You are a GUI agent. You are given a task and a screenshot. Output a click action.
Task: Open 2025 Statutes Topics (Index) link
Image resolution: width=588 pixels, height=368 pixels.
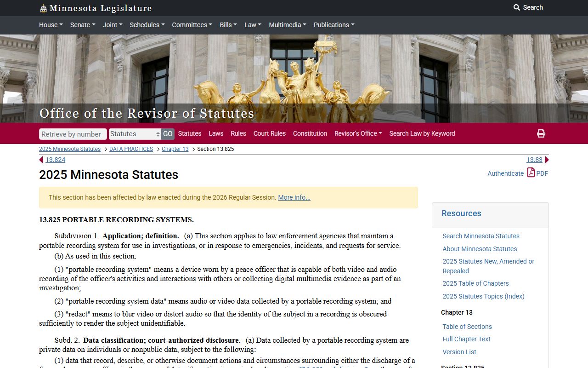tap(483, 296)
